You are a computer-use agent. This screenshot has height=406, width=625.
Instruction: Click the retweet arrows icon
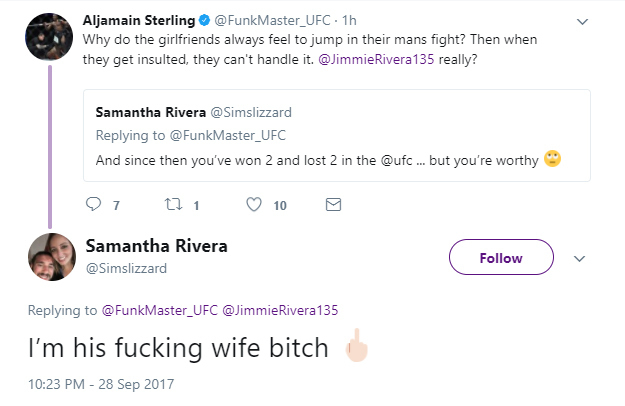171,205
